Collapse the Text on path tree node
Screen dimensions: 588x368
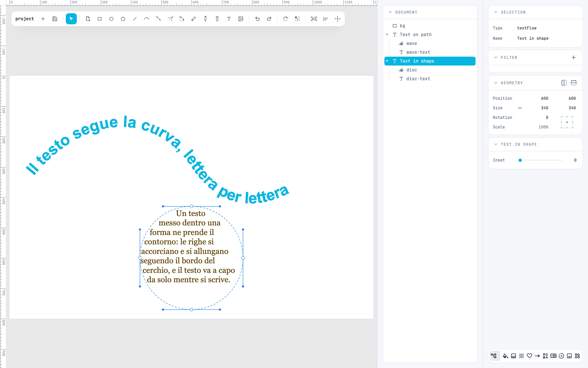pyautogui.click(x=387, y=35)
